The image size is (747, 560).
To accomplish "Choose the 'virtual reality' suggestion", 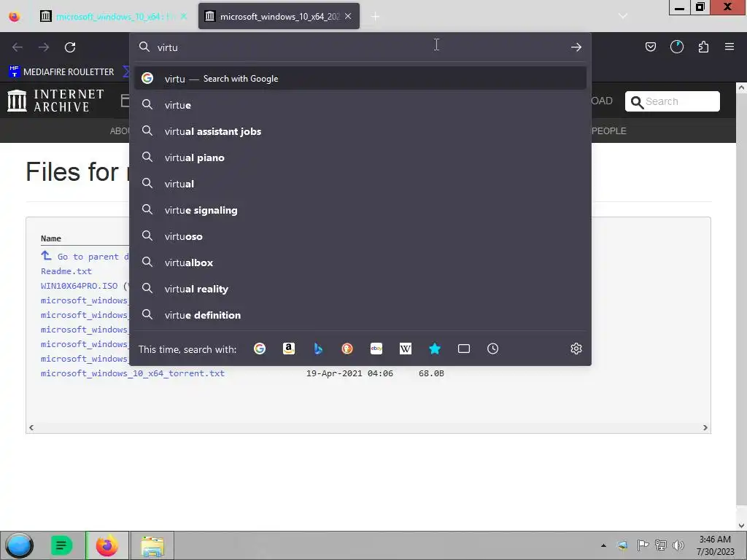I will [x=360, y=289].
